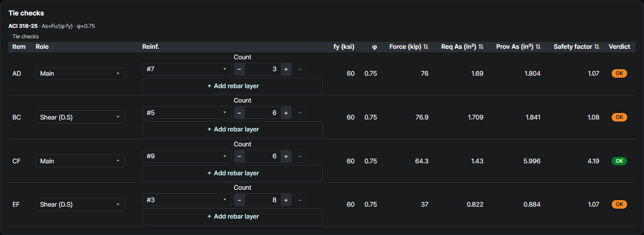Click the provided As value 5.996
Image resolution: width=644 pixels, height=235 pixels.
click(x=532, y=161)
